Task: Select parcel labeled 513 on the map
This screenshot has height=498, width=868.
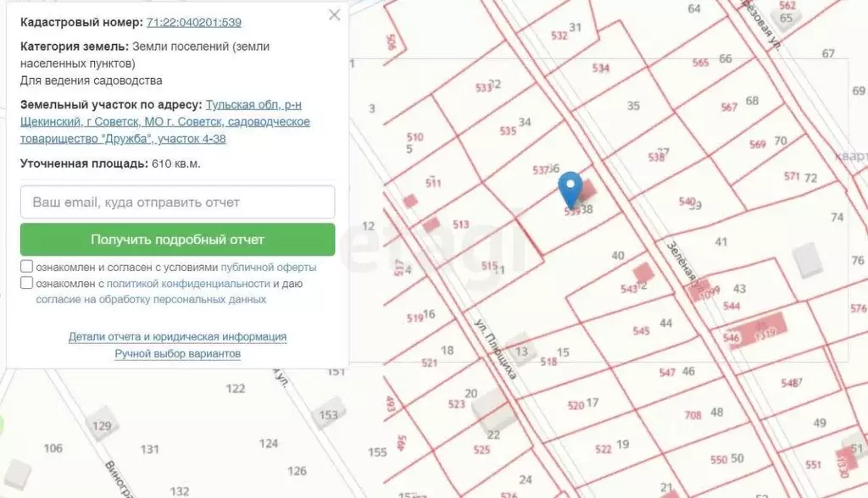Action: 461,225
